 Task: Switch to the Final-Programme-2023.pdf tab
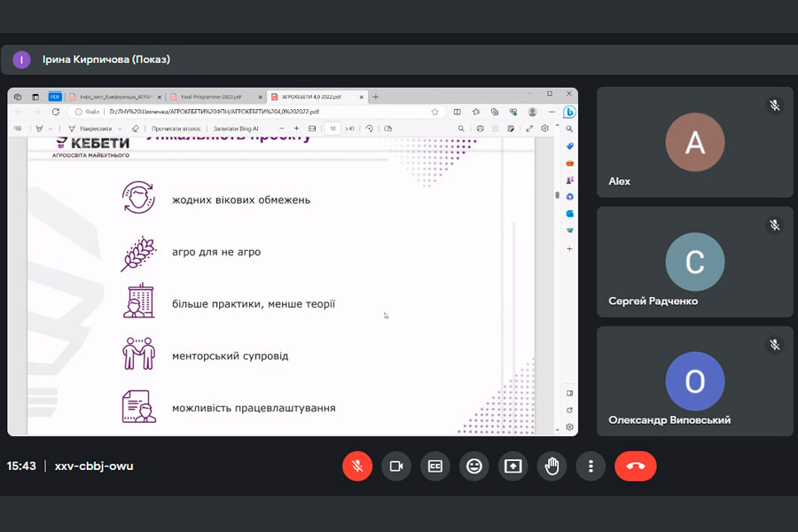click(215, 97)
